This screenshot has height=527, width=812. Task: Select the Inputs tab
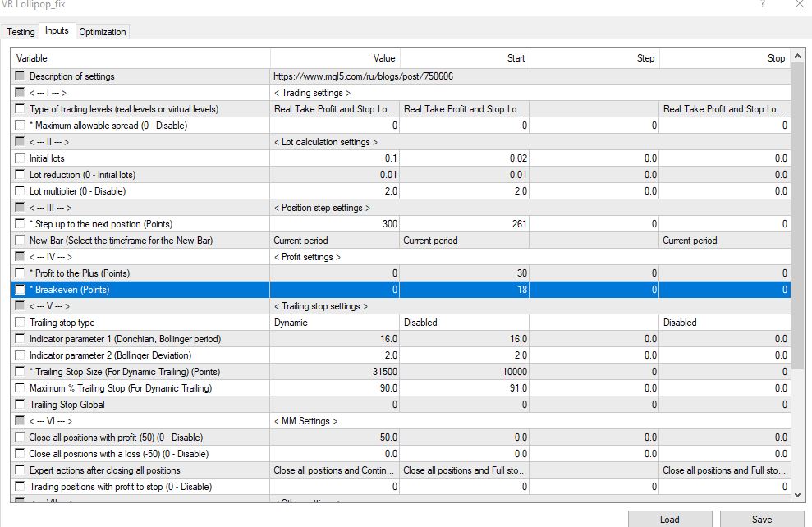point(57,30)
